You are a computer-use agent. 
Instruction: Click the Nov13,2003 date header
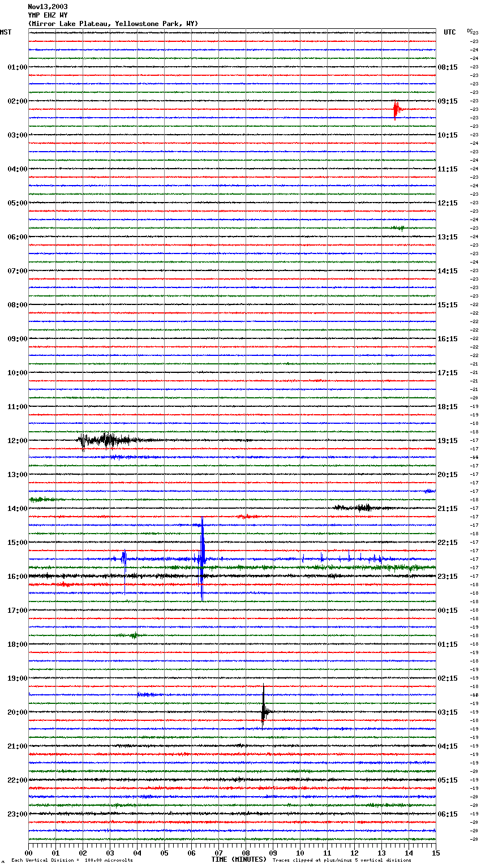(x=48, y=7)
